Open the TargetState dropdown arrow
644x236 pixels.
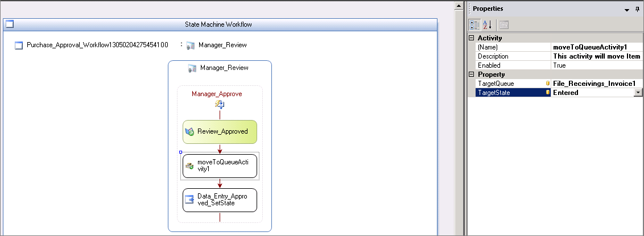[638, 92]
